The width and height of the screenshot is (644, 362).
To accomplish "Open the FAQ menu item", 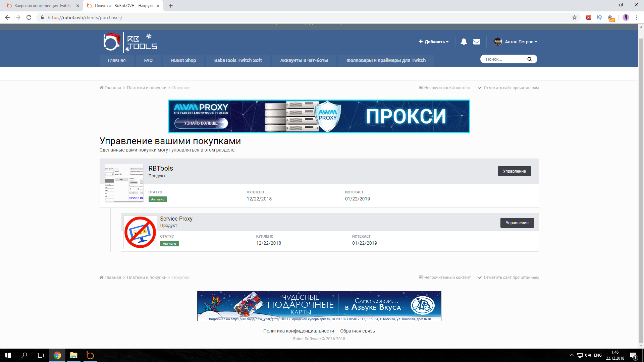I will point(148,60).
